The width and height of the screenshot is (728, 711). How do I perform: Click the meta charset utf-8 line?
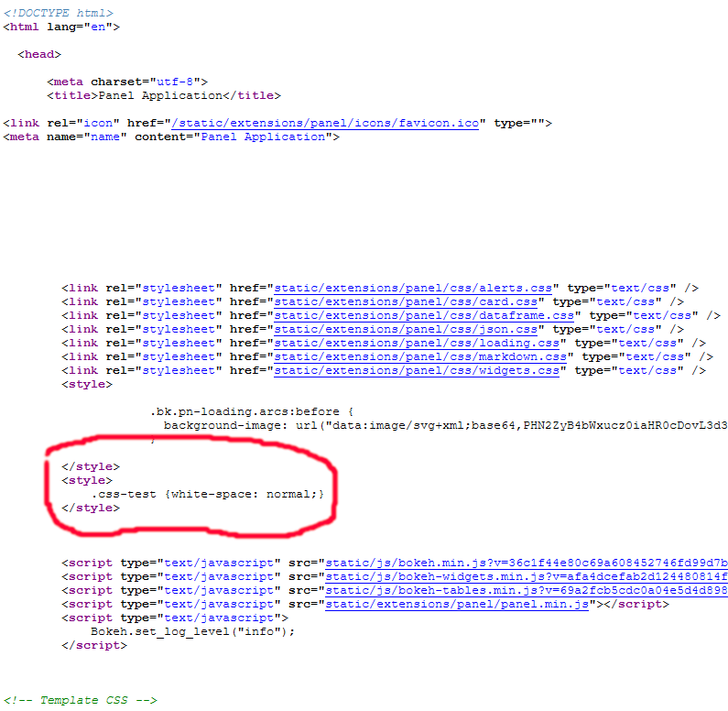127,82
